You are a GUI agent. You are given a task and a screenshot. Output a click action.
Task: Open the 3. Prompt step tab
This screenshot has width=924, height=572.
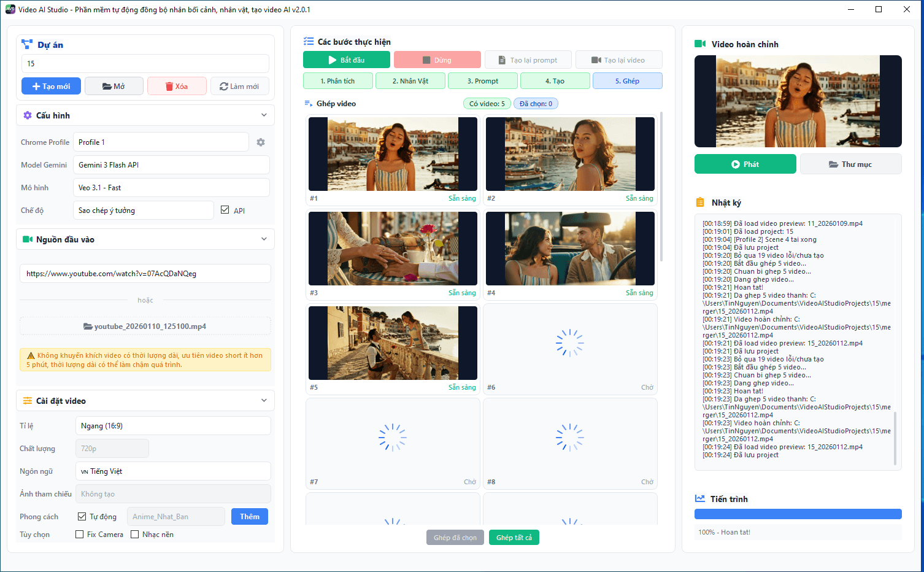pyautogui.click(x=483, y=80)
